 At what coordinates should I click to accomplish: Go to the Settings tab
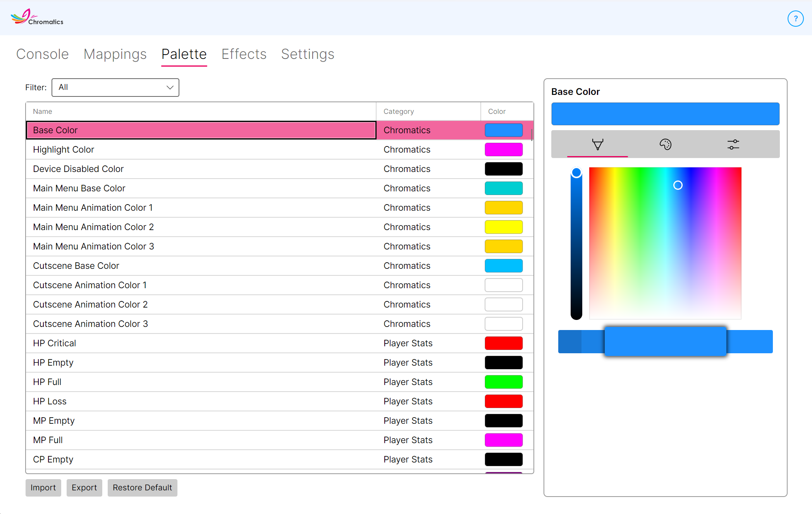[x=308, y=54]
